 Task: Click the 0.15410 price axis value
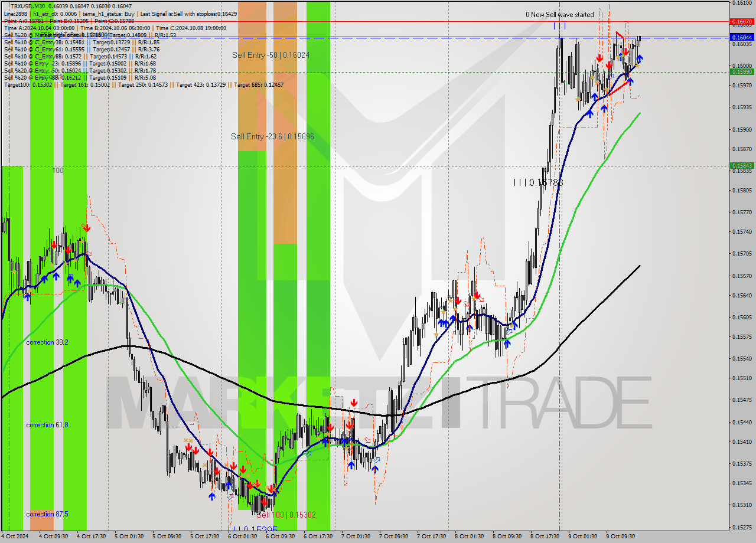[x=742, y=441]
